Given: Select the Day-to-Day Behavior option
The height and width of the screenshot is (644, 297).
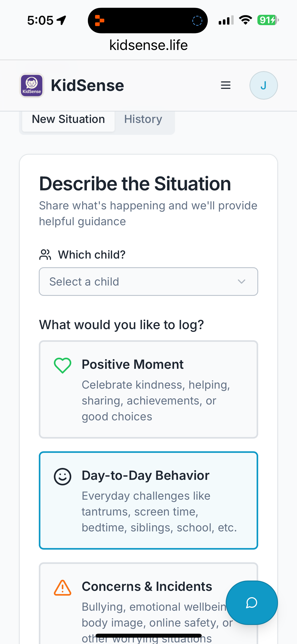Looking at the screenshot, I should point(148,500).
